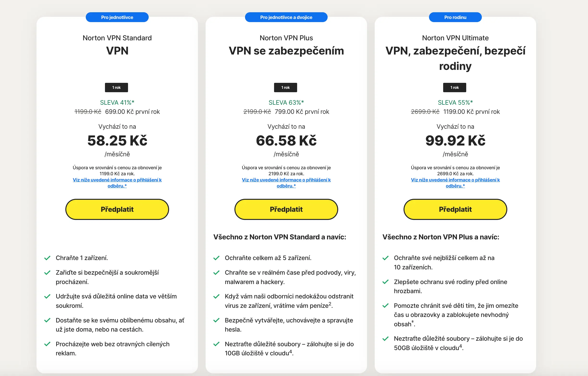Click the checkmark for 50GB cloud storage

tap(385, 339)
